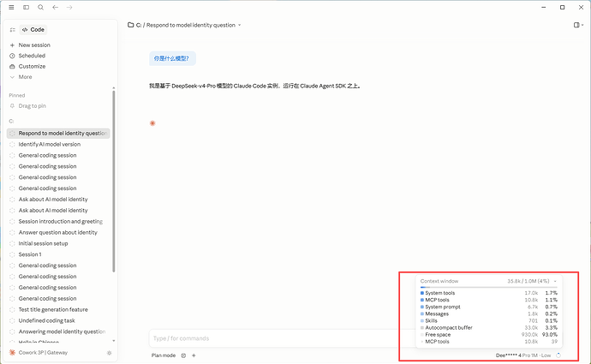Toggle the theme icon beside Gateway
Image resolution: width=591 pixels, height=364 pixels.
[x=110, y=353]
